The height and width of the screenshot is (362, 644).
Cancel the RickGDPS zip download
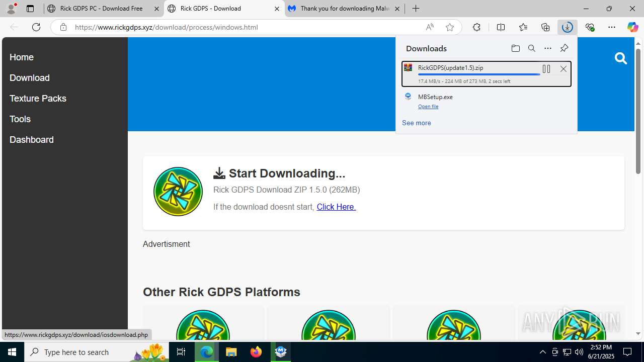click(563, 69)
